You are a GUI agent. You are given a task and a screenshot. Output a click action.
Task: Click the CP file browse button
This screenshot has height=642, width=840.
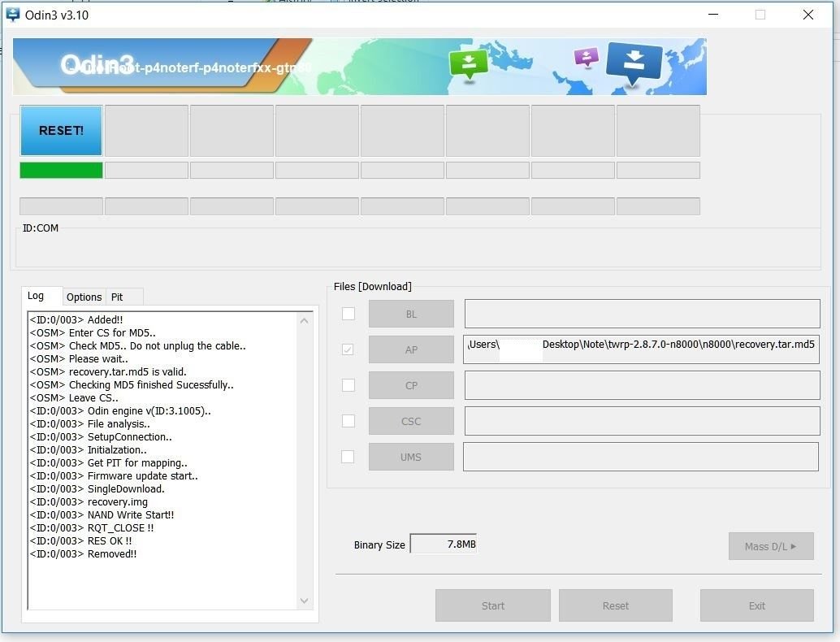coord(411,385)
